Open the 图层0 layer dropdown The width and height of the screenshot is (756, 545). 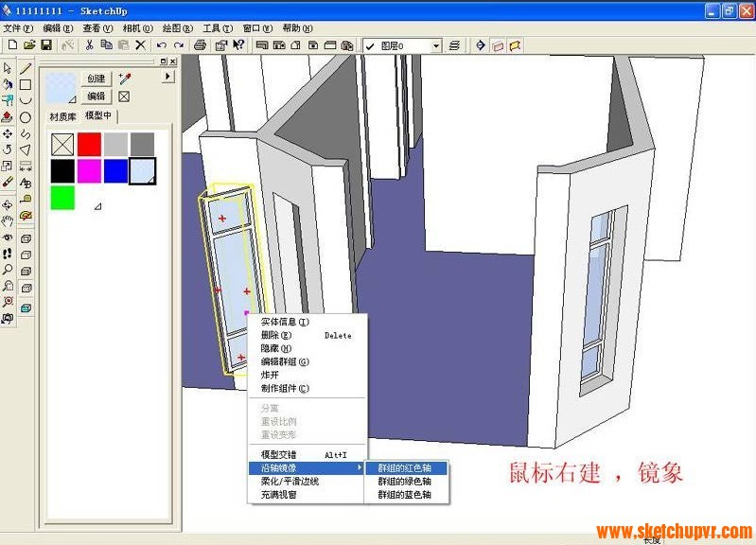pos(436,45)
